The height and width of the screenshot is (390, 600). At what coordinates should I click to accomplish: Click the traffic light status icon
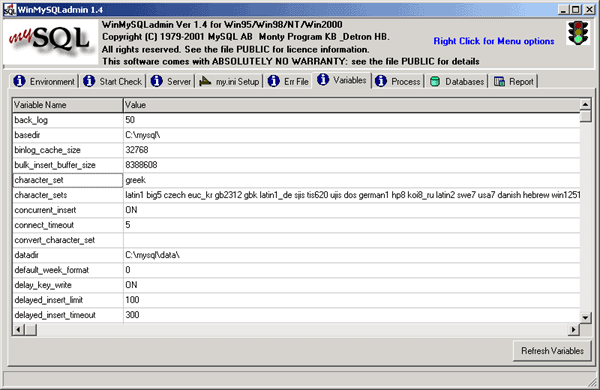click(x=578, y=33)
